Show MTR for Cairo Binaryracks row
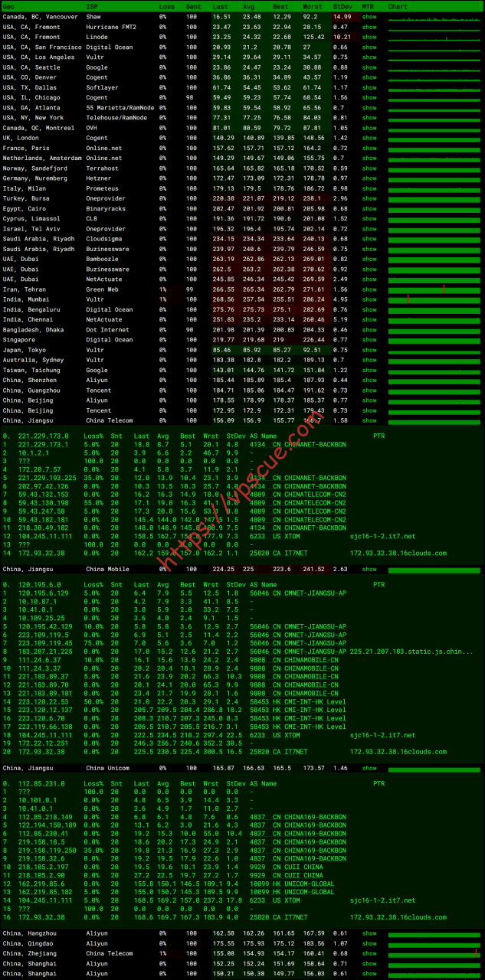Viewport: 485px width, 980px height. [369, 208]
